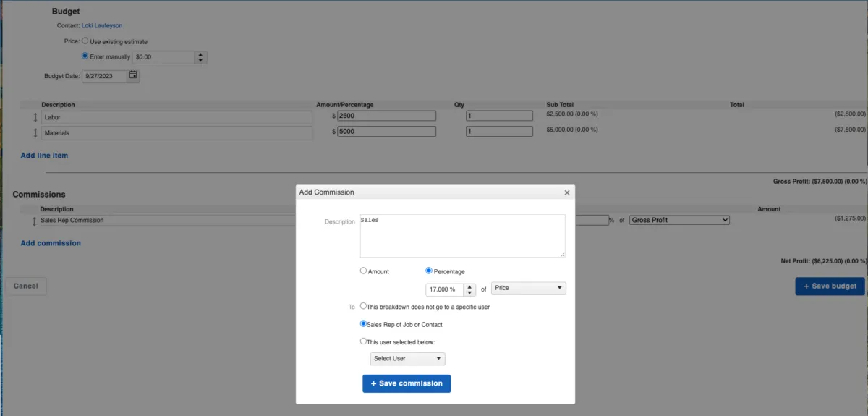
Task: Click the Add line item link
Action: tap(44, 156)
